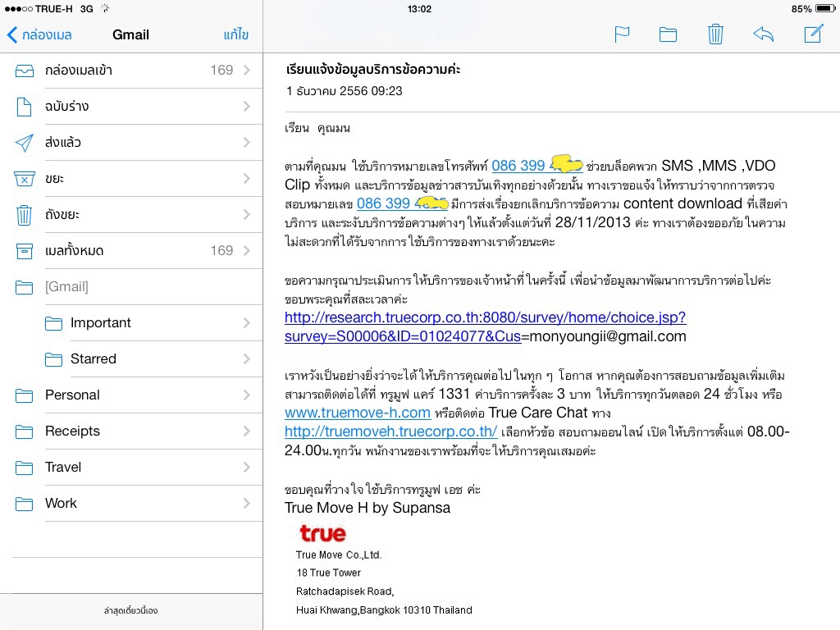Tap the [Gmail] folder icon
This screenshot has width=840, height=630.
coord(24,288)
